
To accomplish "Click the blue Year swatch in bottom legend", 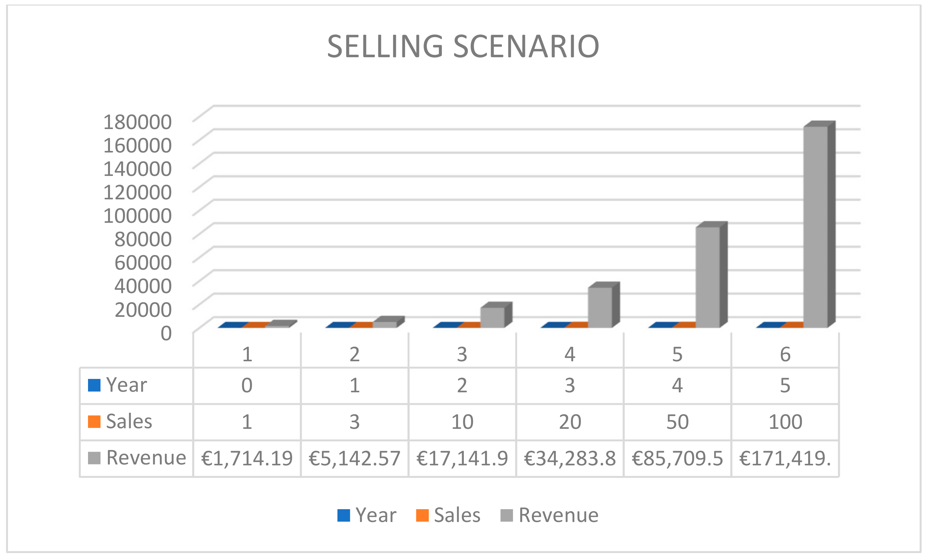I will coord(344,515).
